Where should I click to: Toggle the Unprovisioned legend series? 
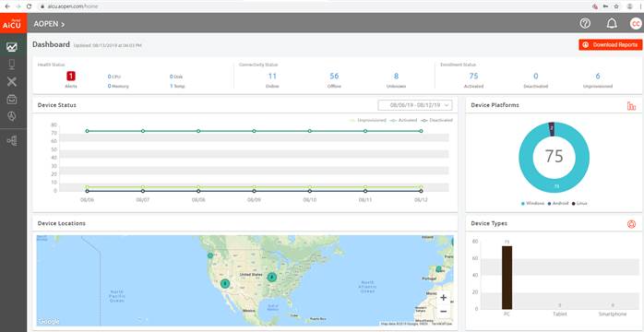pyautogui.click(x=367, y=120)
